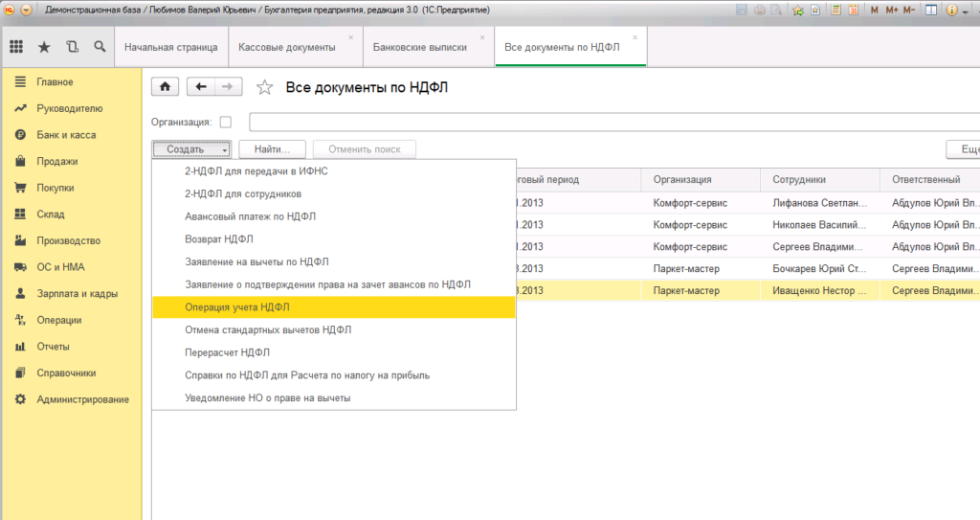The image size is (980, 520).
Task: Open the application main menu dropdown
Action: click(25, 10)
